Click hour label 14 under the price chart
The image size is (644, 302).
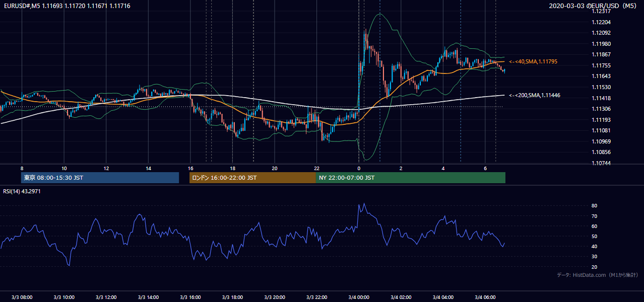pos(148,168)
